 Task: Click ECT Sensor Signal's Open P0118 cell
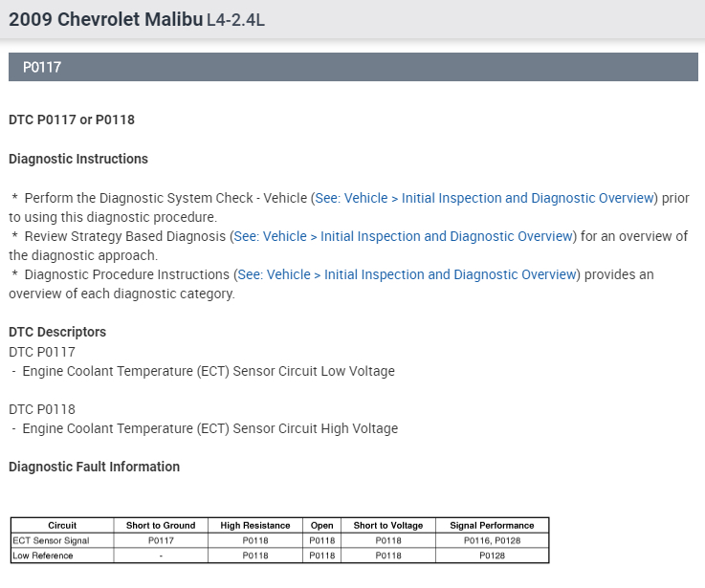322,540
